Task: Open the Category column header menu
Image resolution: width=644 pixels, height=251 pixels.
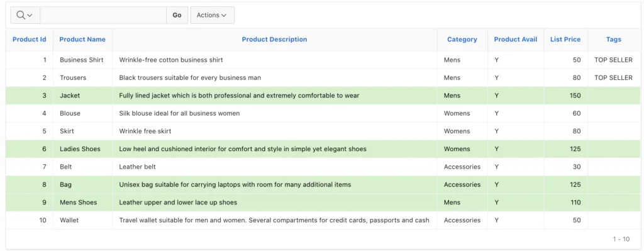Action: [x=462, y=40]
